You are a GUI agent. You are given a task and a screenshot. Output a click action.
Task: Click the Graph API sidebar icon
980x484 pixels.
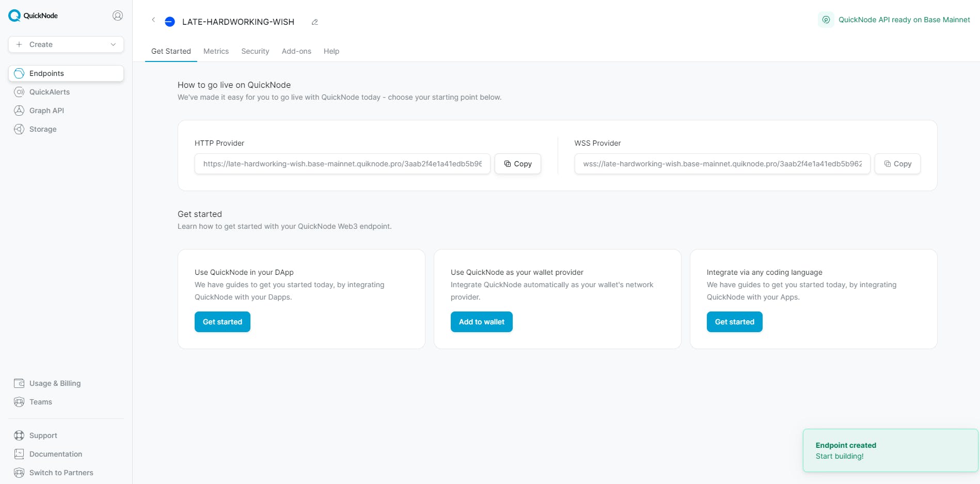point(19,111)
